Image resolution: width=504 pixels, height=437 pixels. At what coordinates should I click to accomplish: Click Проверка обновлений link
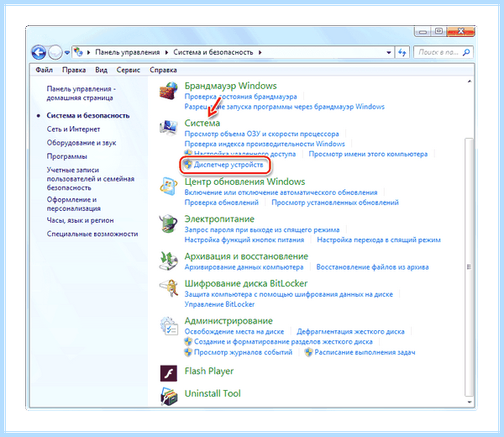(x=222, y=203)
